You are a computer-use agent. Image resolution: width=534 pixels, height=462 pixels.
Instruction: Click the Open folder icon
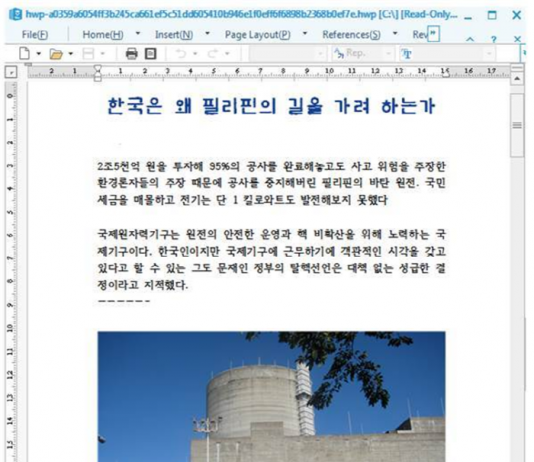(56, 54)
